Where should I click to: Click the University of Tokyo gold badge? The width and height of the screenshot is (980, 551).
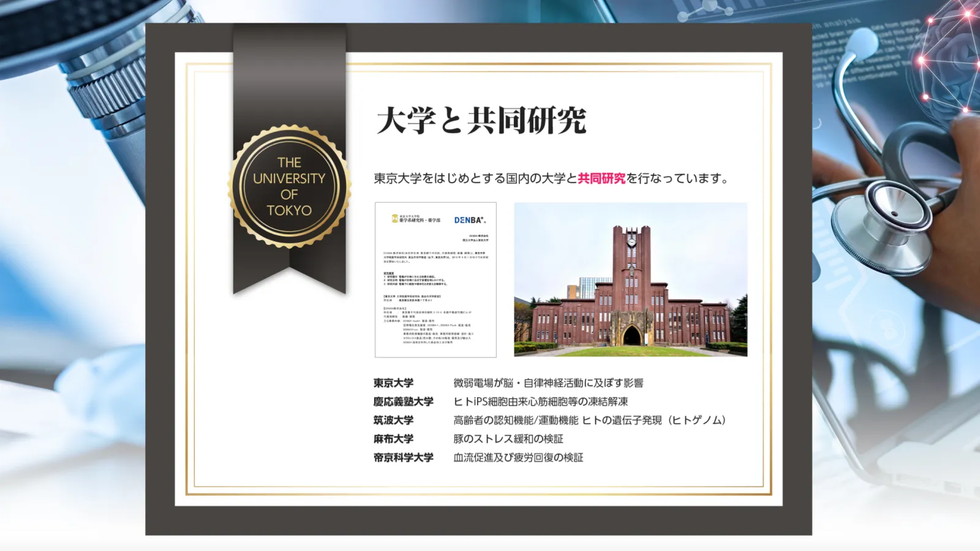pyautogui.click(x=289, y=187)
